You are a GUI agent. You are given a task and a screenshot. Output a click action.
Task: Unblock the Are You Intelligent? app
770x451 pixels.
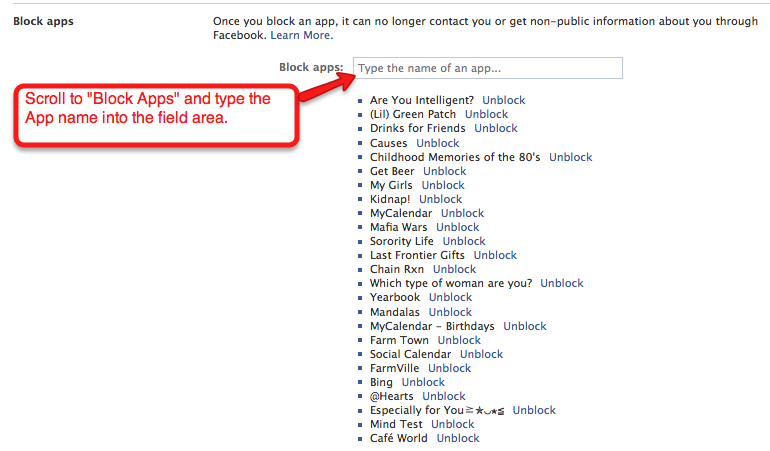click(x=503, y=100)
